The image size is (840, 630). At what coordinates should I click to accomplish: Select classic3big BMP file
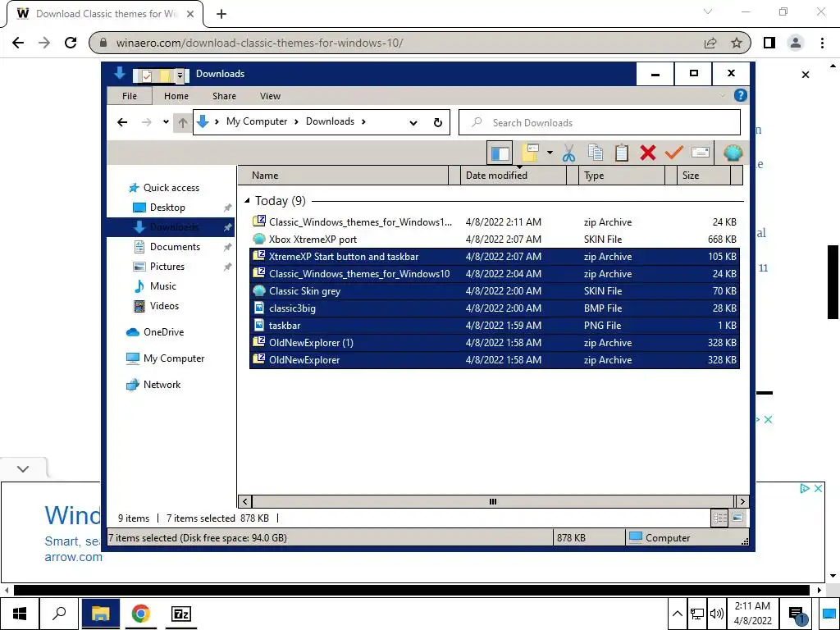495,308
